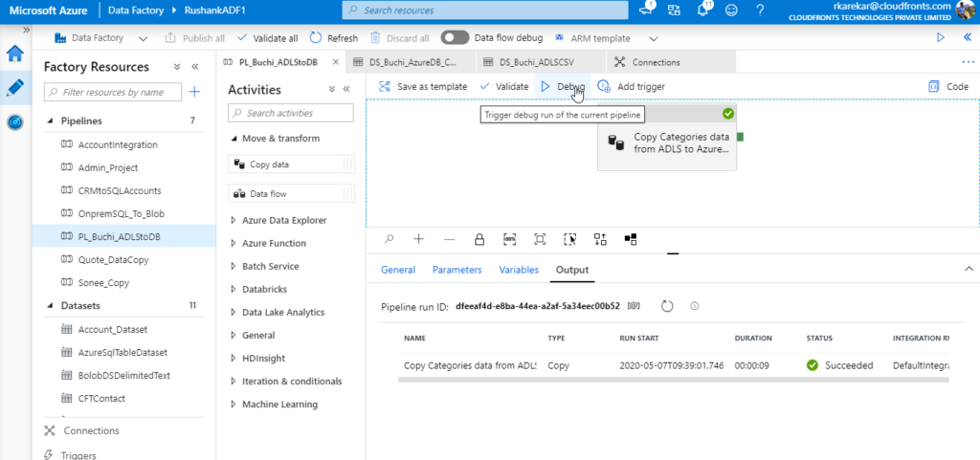980x460 pixels.
Task: Click the zoom to fit canvas icon
Action: click(540, 238)
